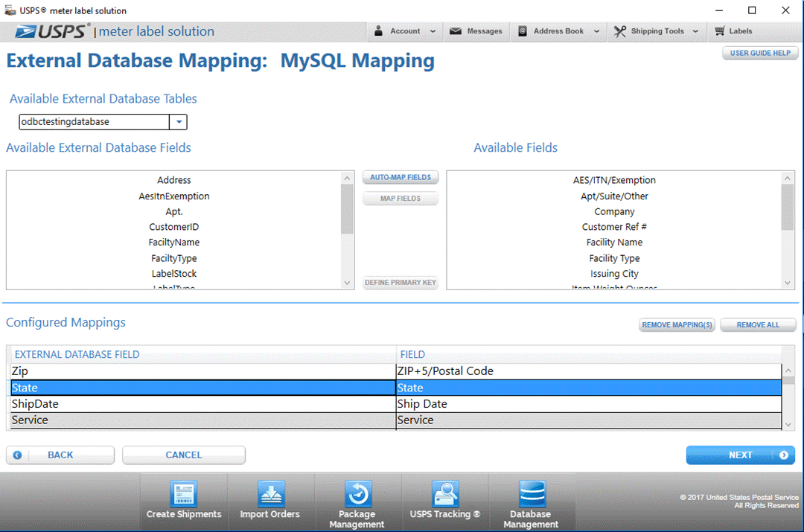Click DEFINE PRIMARY KEY button

(401, 283)
